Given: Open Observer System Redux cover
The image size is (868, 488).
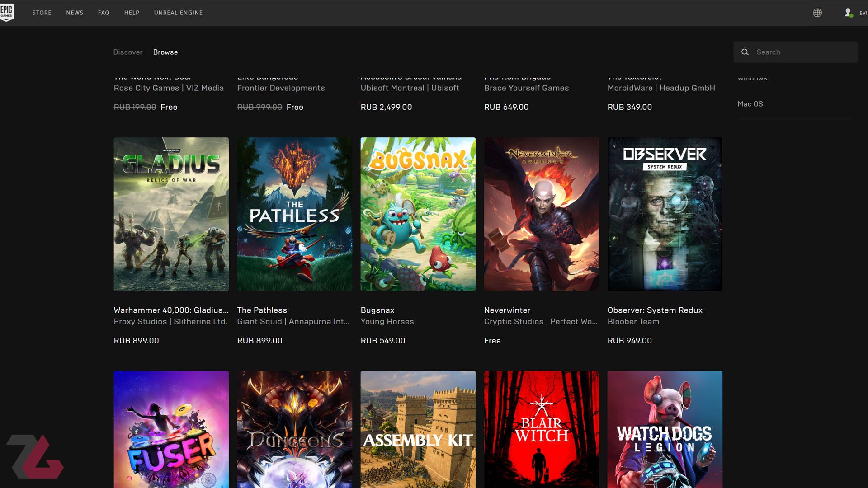Looking at the screenshot, I should [665, 214].
